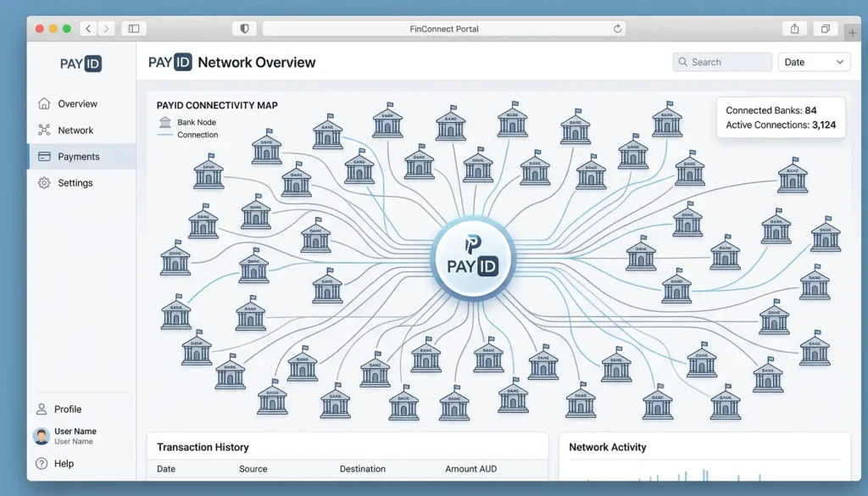The height and width of the screenshot is (496, 868).
Task: Click the PayID logo beside Network Overview
Action: coord(170,62)
